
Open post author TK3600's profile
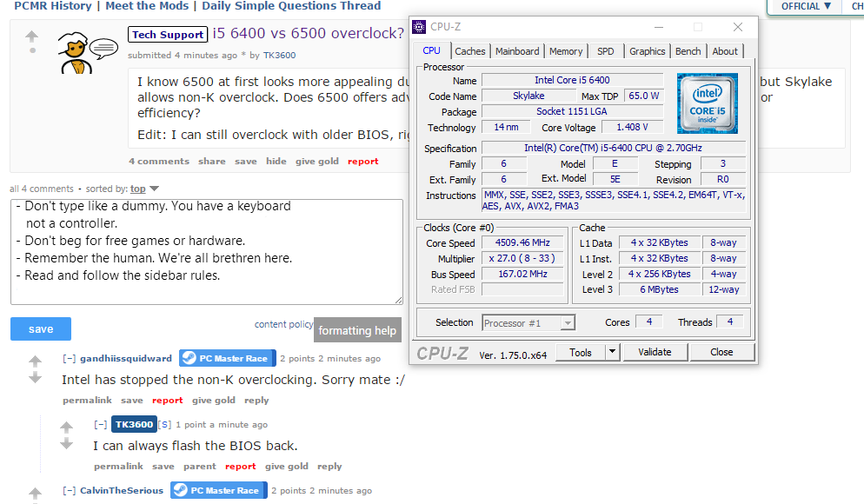[279, 55]
